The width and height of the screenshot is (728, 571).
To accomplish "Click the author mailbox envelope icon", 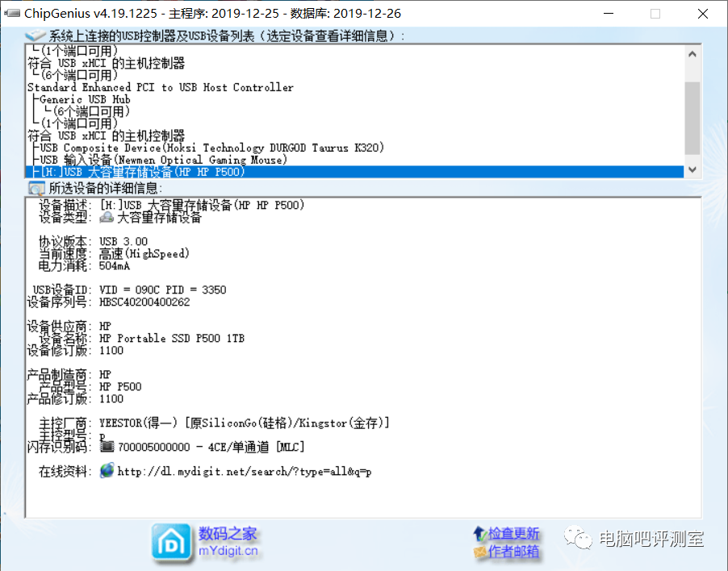I will [479, 552].
